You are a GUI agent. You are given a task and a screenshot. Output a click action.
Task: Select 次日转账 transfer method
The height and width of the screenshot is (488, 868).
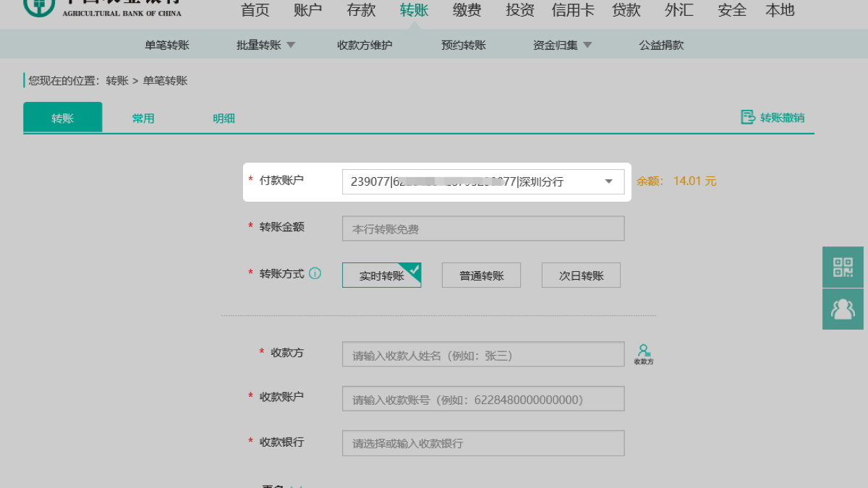point(581,275)
